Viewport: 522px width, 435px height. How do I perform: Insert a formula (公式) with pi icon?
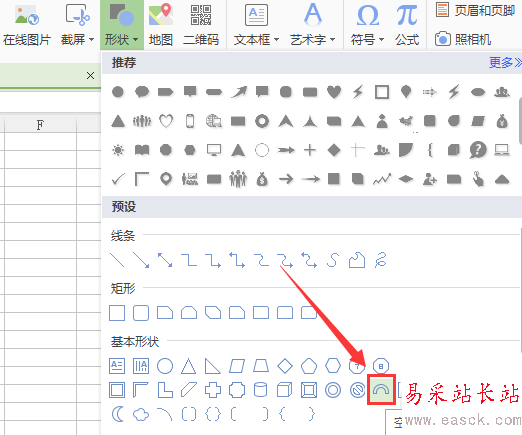click(x=407, y=26)
